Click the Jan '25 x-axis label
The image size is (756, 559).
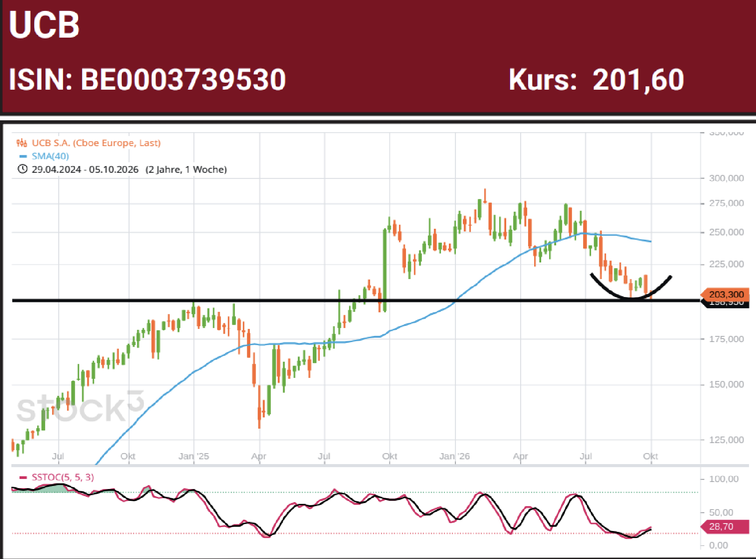tap(194, 456)
